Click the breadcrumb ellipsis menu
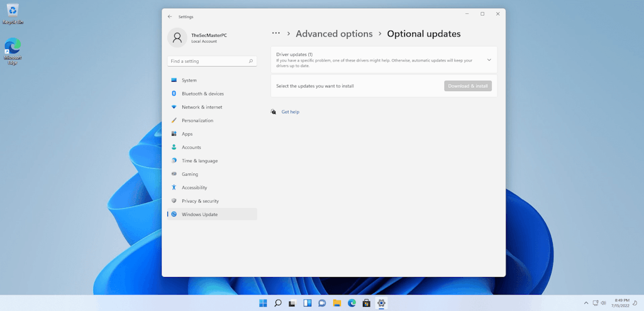Viewport: 644px width, 311px height. point(276,33)
